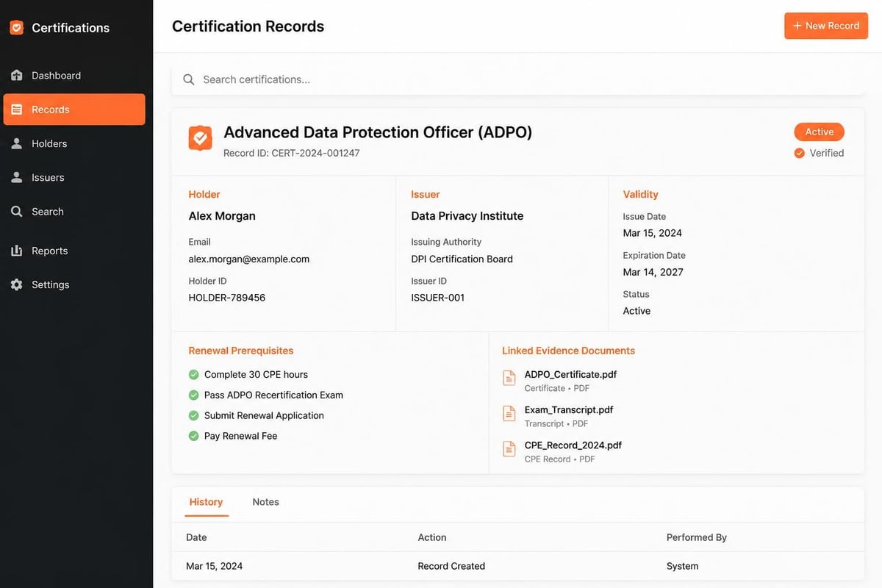Click the Record Created history cell
Image resolution: width=882 pixels, height=588 pixels.
(x=451, y=566)
